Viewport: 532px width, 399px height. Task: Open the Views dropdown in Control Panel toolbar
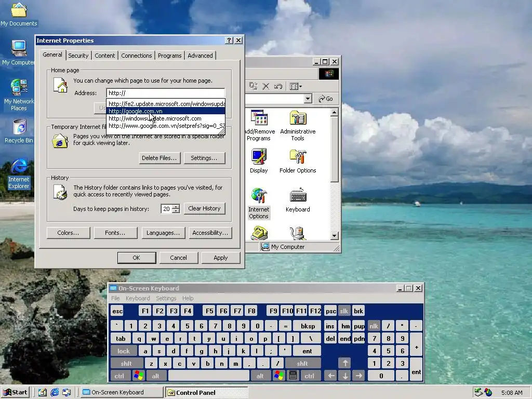pyautogui.click(x=296, y=87)
